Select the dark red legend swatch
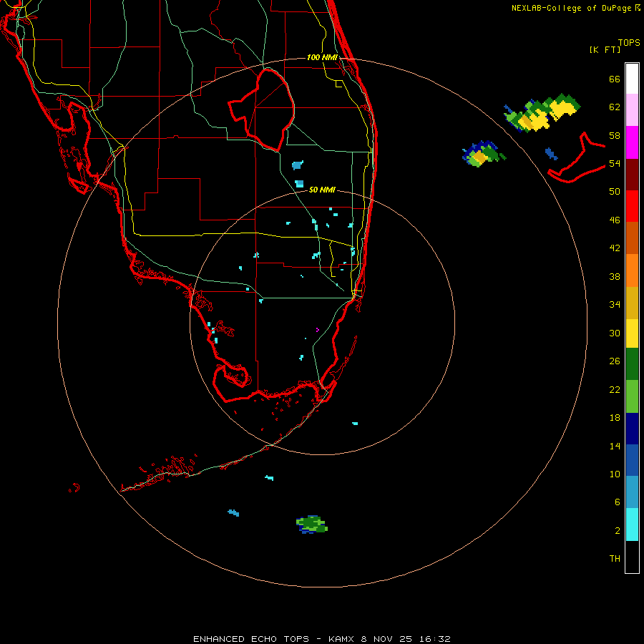 click(x=632, y=175)
